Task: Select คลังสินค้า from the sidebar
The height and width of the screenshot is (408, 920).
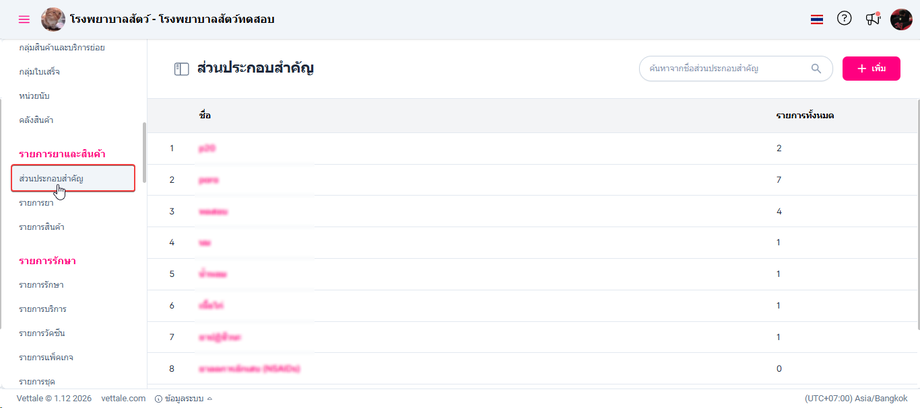Action: [x=36, y=120]
